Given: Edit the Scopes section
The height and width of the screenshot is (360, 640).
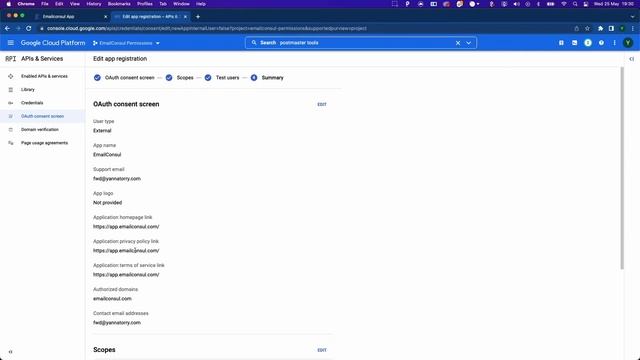Looking at the screenshot, I should coord(322,350).
